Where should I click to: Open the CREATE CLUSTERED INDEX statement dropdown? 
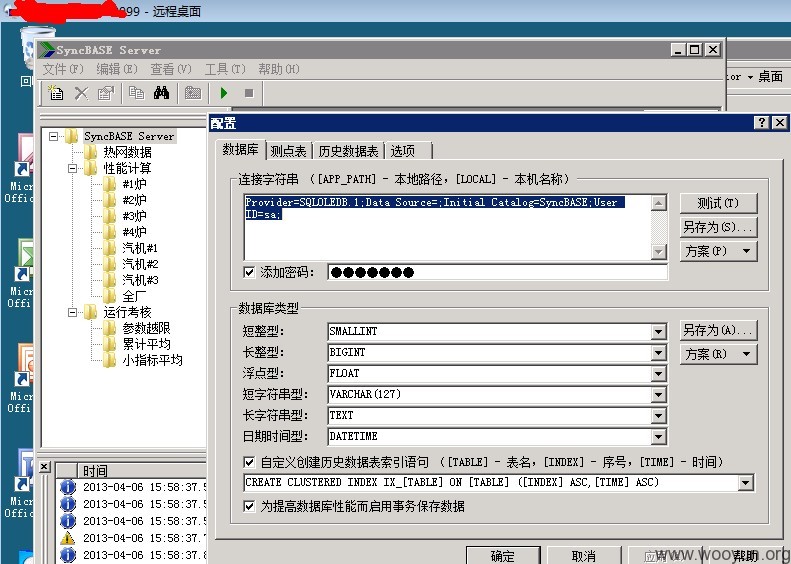click(x=746, y=483)
